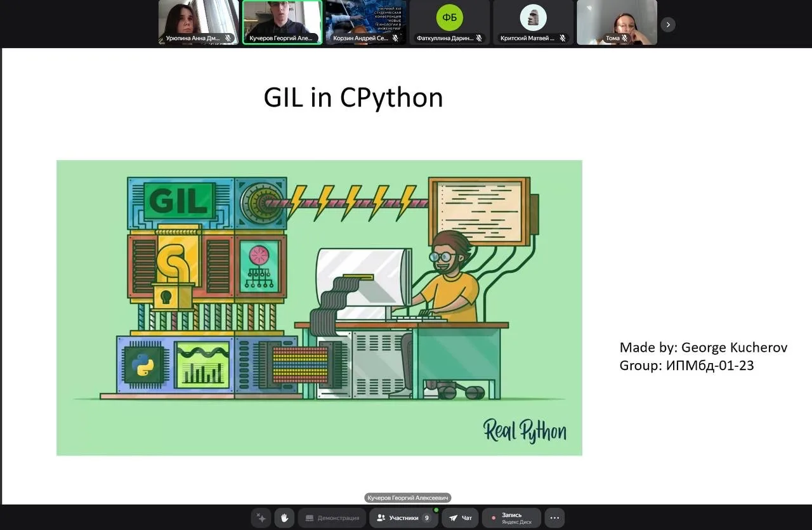The width and height of the screenshot is (812, 530).
Task: Click the Запись Яндекс Диск recording button
Action: [x=511, y=518]
